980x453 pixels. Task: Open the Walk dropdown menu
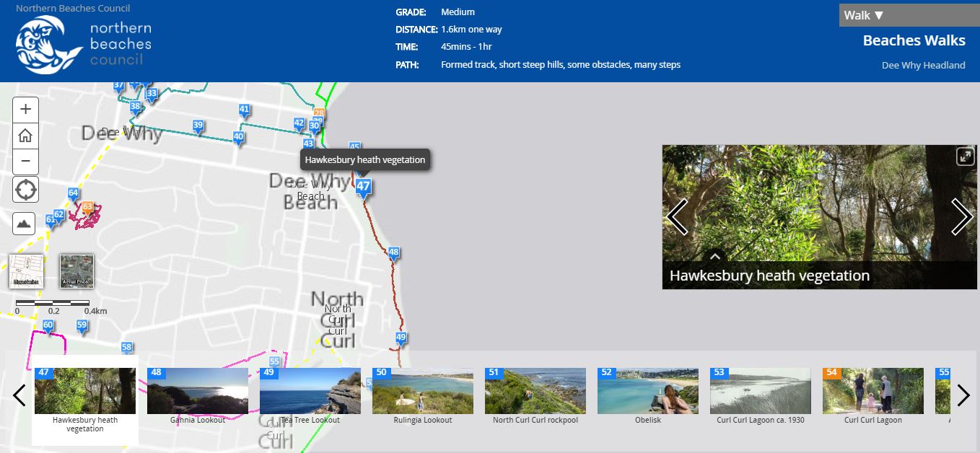tap(909, 15)
